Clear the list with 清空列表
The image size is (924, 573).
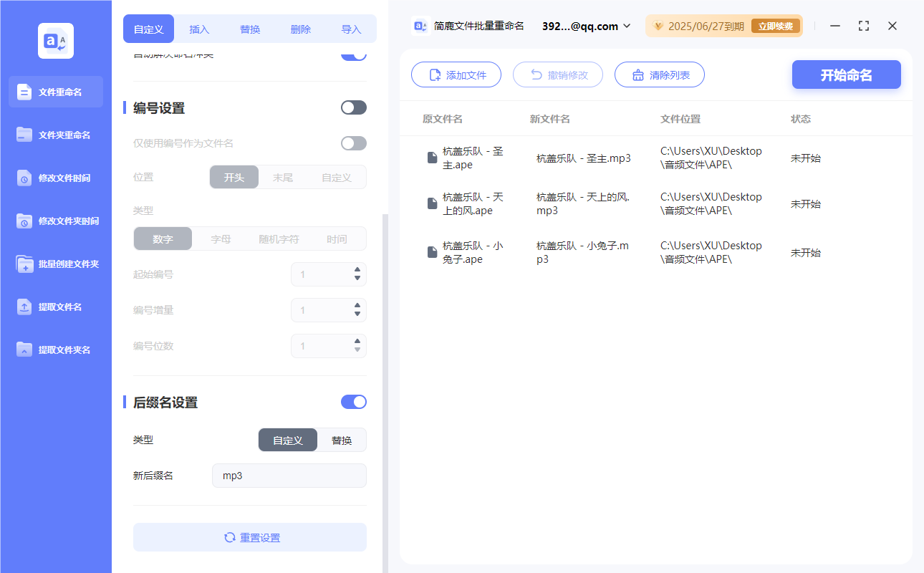click(x=659, y=74)
